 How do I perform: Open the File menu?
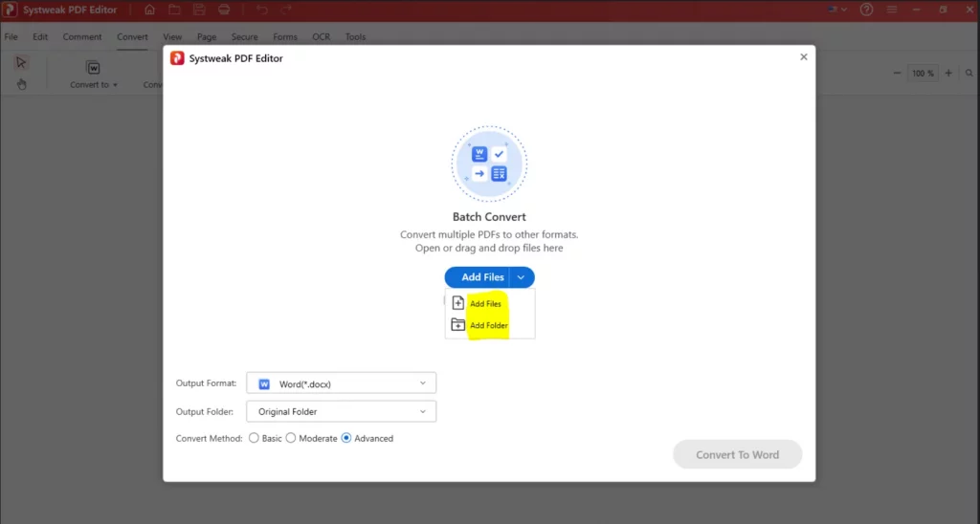pyautogui.click(x=11, y=37)
